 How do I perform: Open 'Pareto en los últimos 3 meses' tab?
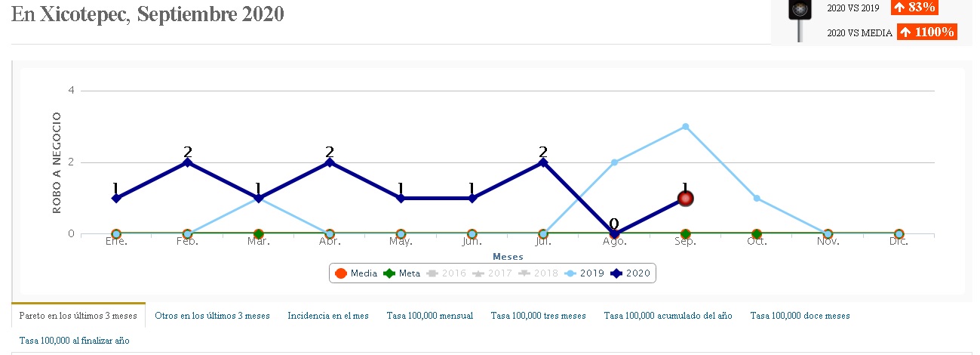[x=78, y=316]
